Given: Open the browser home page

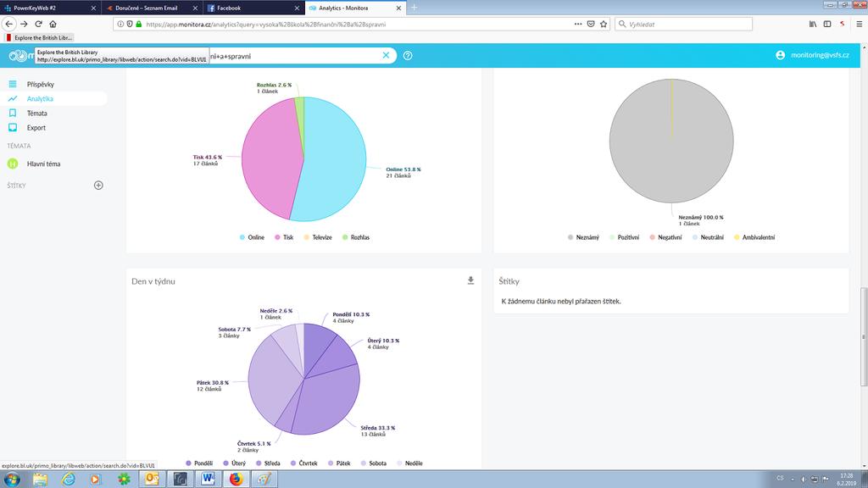Looking at the screenshot, I should [53, 24].
